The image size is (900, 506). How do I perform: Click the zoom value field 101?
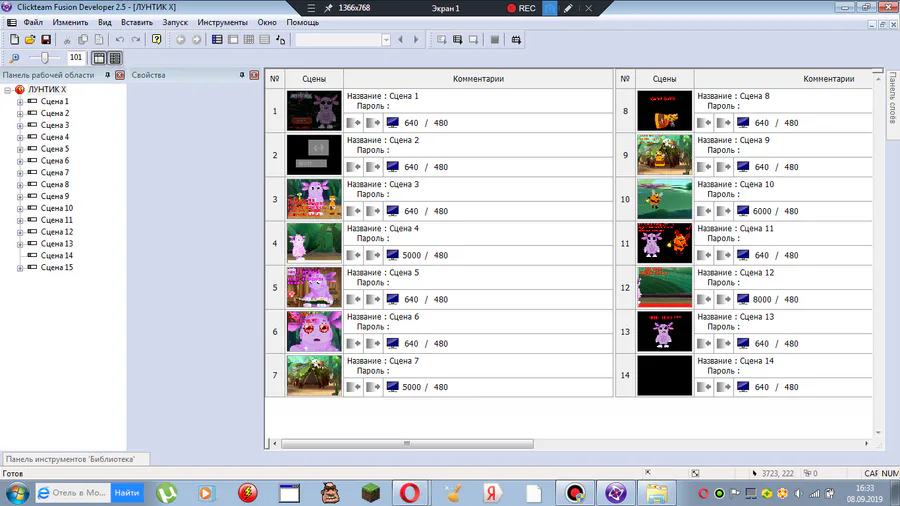click(x=76, y=57)
